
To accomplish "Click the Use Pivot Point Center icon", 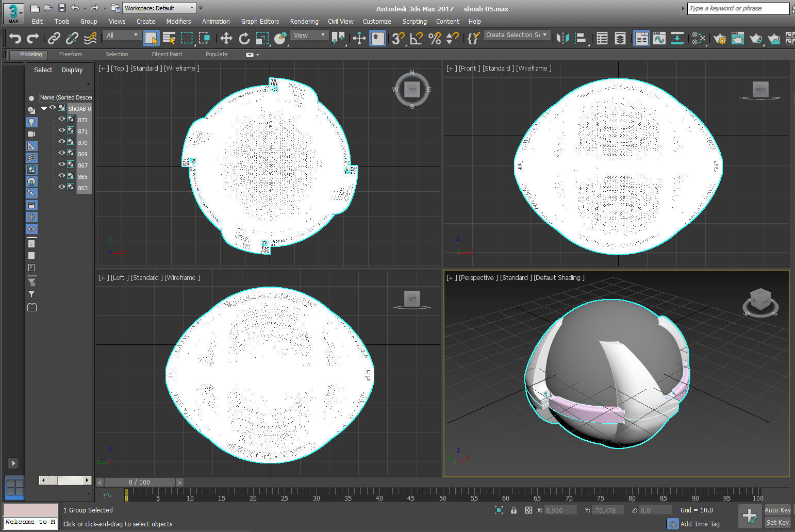I will [338, 38].
